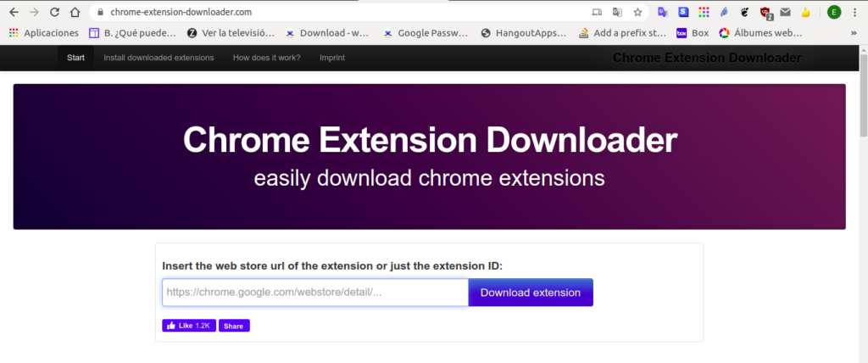Bookmark this page with the star
The image size is (868, 363).
pos(637,12)
